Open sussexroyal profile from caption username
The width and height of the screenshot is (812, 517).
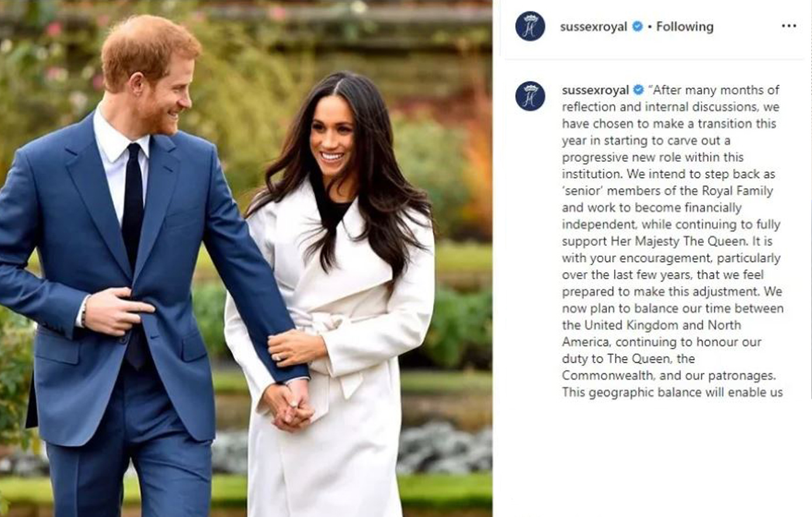(x=595, y=90)
